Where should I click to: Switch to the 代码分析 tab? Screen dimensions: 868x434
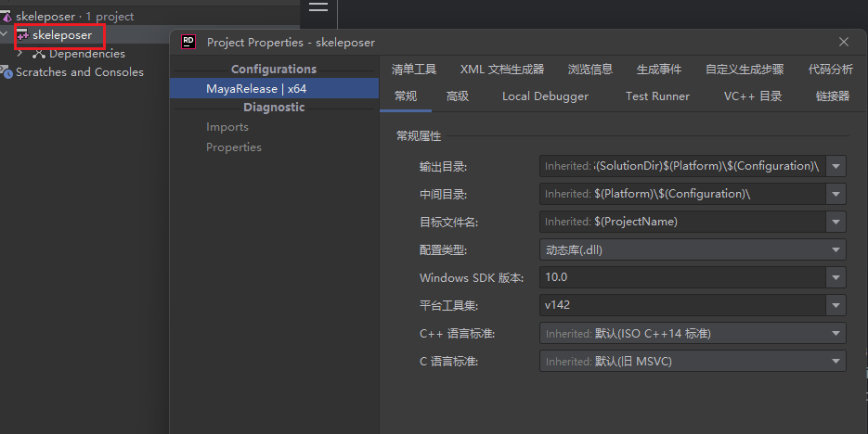[830, 70]
